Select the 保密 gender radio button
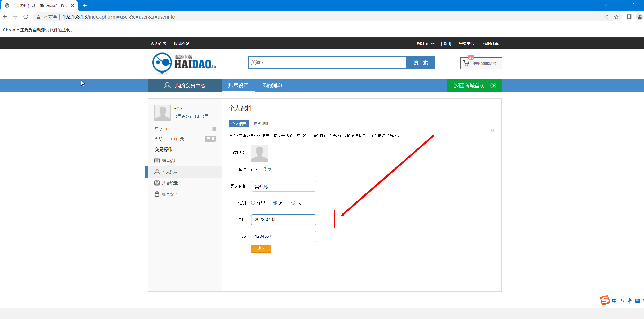The height and width of the screenshot is (319, 644). 253,203
